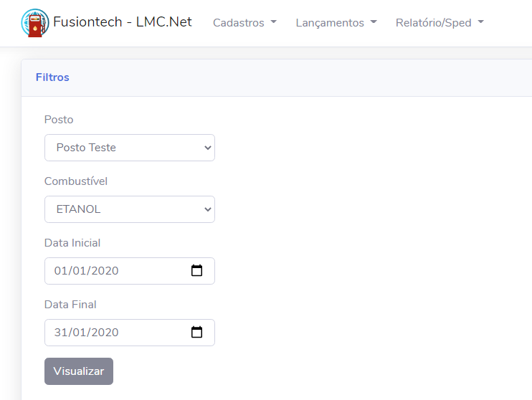Click the 31/01/2020 end date field

point(130,333)
